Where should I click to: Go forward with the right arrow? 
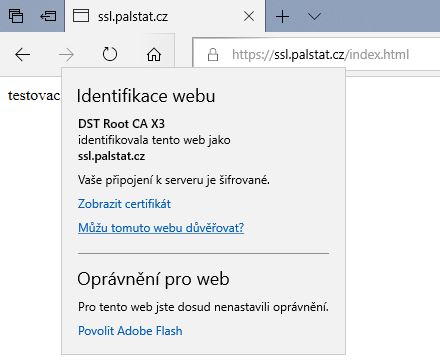[x=66, y=55]
